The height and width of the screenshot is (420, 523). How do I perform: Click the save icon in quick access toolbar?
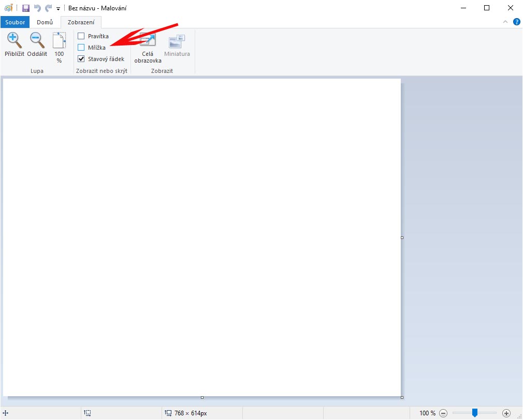pos(26,8)
